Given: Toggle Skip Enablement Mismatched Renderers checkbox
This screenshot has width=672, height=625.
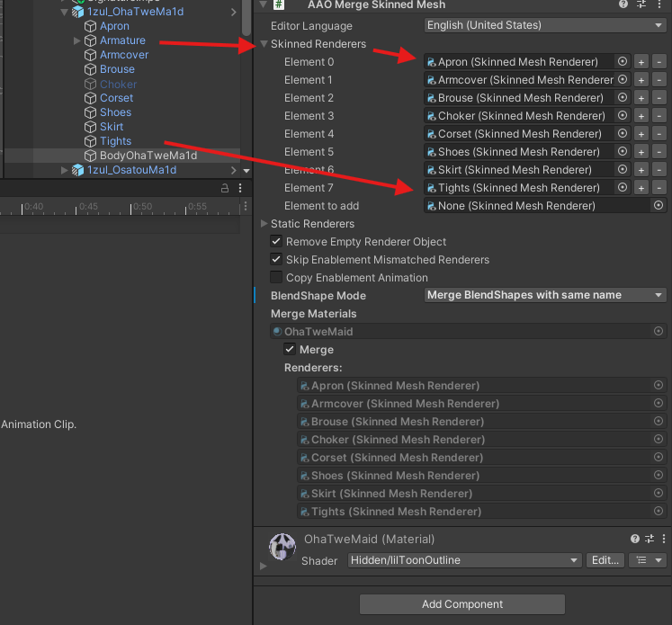Looking at the screenshot, I should point(277,260).
